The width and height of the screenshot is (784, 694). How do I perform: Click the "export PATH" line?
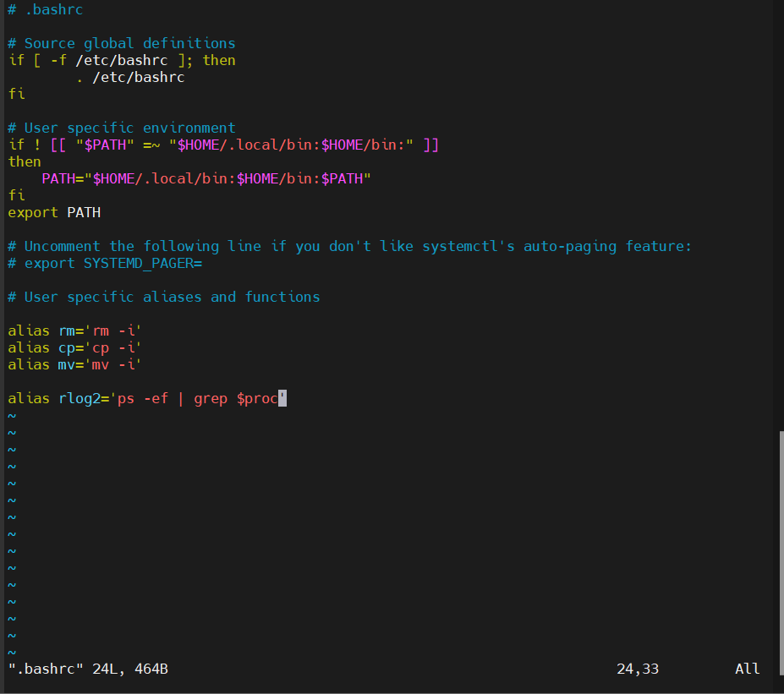coord(54,213)
